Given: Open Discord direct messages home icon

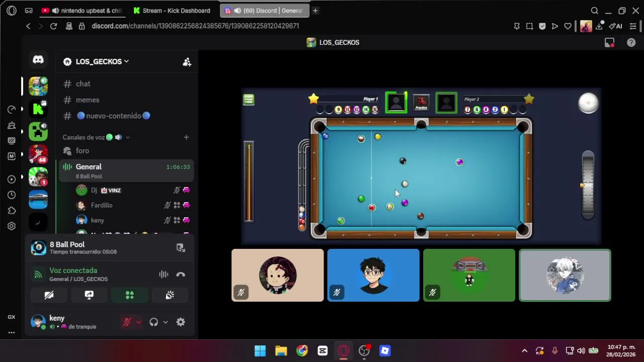Looking at the screenshot, I should (x=38, y=60).
